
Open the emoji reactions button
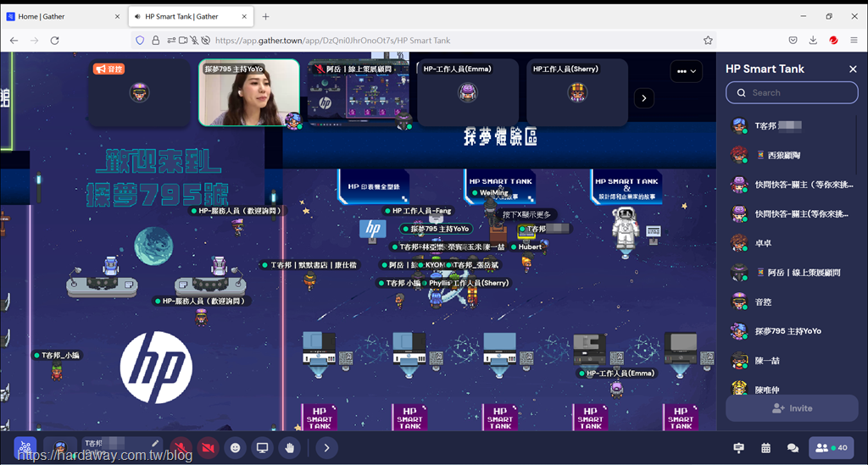pyautogui.click(x=236, y=448)
